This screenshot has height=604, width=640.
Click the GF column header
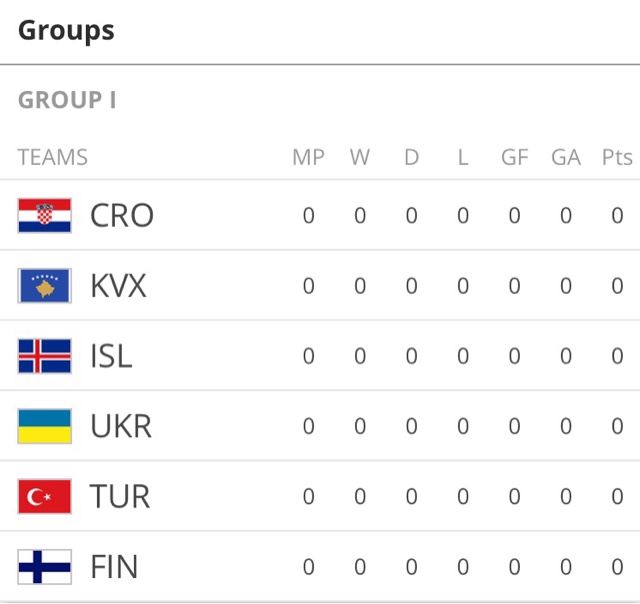coord(514,157)
